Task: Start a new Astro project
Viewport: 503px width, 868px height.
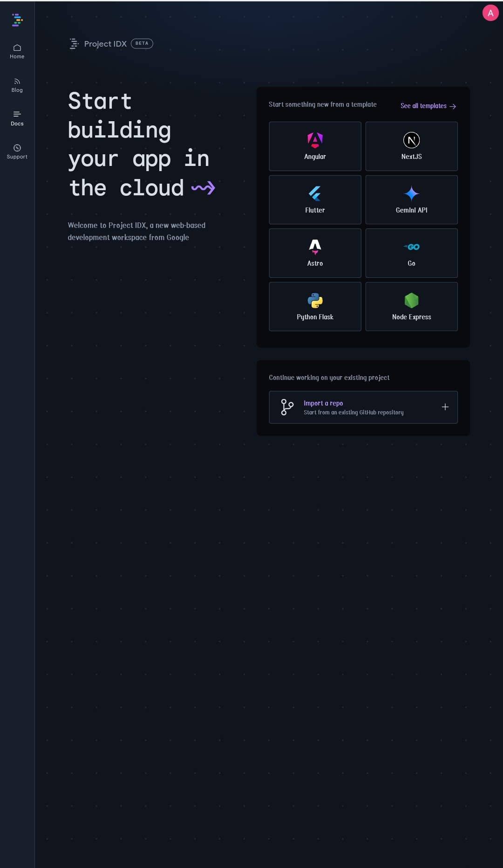Action: (x=315, y=253)
